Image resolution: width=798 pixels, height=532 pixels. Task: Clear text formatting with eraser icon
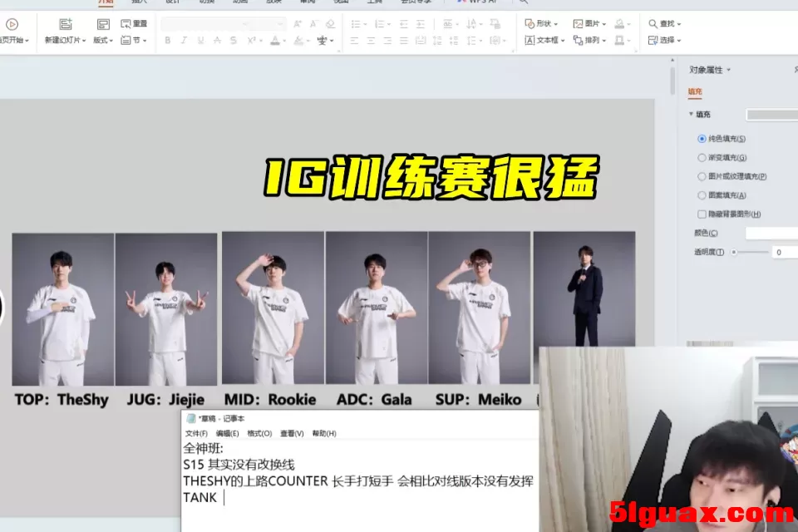[330, 24]
